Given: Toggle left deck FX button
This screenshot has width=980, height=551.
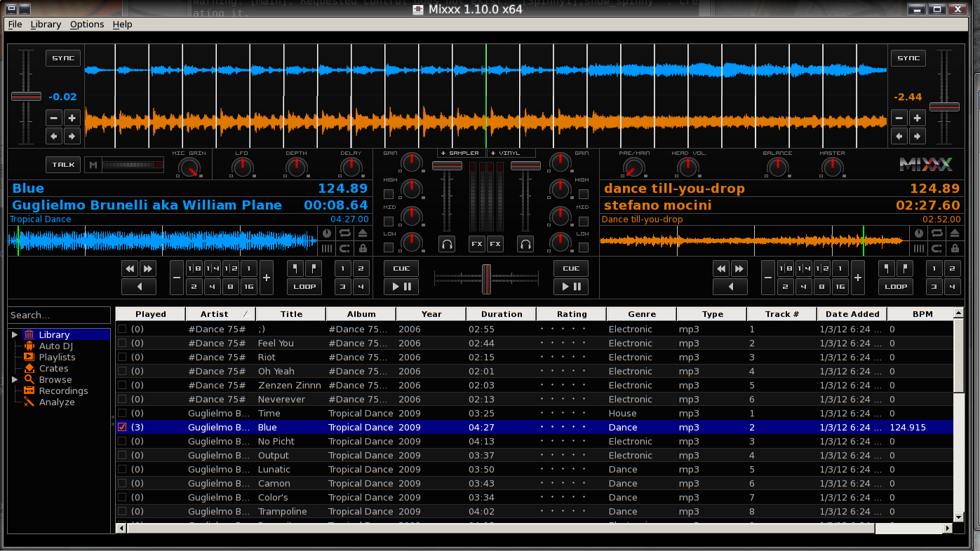Looking at the screenshot, I should [x=477, y=244].
